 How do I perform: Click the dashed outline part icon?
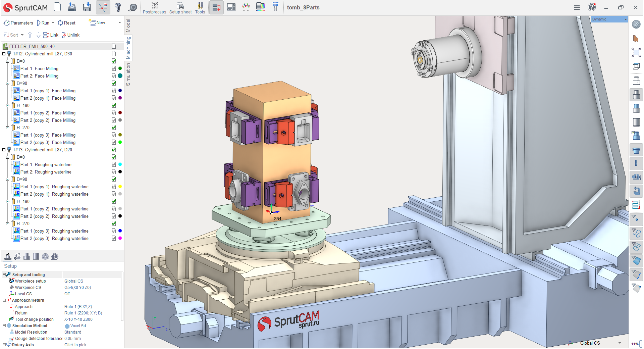[636, 81]
